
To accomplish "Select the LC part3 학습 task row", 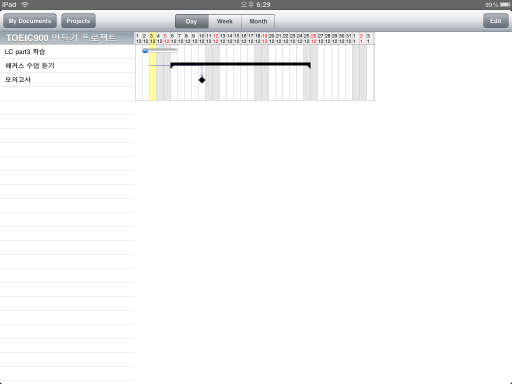I will (x=67, y=52).
